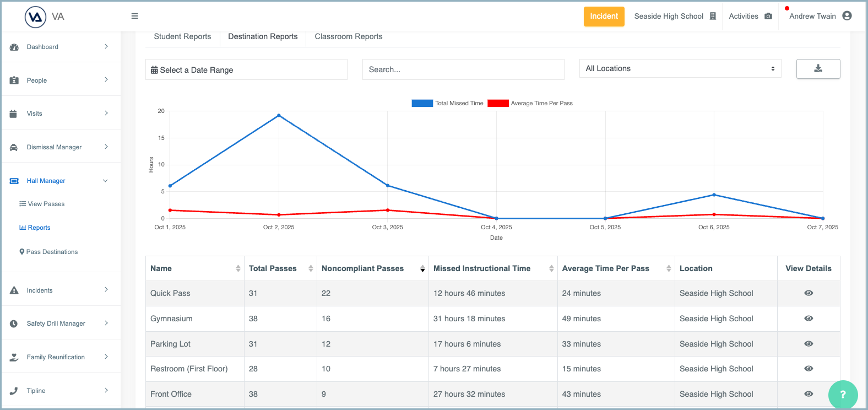Open the All Locations dropdown

tap(680, 68)
